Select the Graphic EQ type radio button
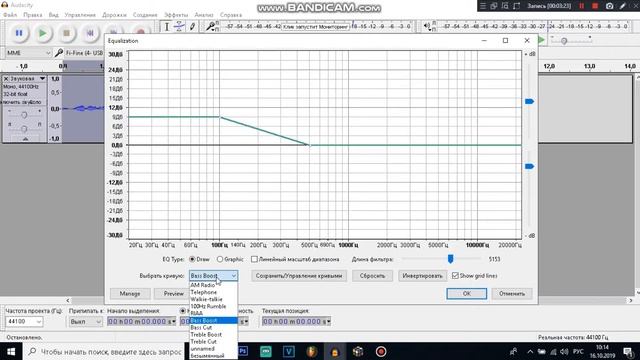 [x=220, y=259]
